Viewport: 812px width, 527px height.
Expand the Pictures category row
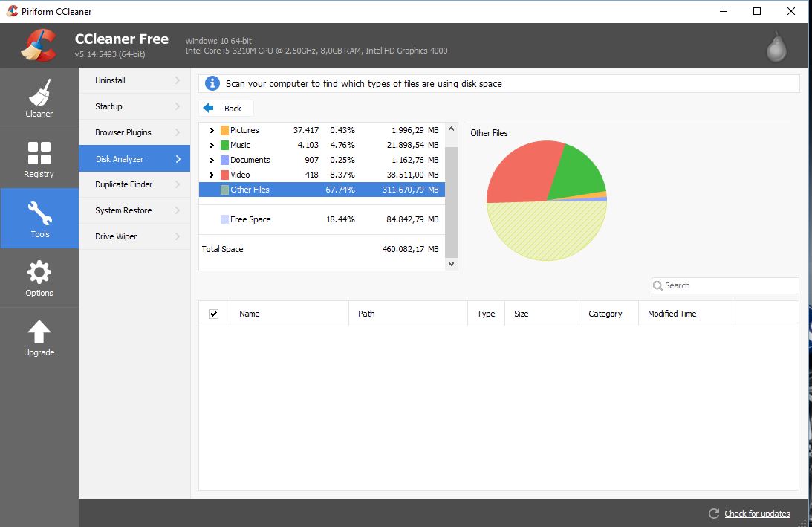(211, 130)
